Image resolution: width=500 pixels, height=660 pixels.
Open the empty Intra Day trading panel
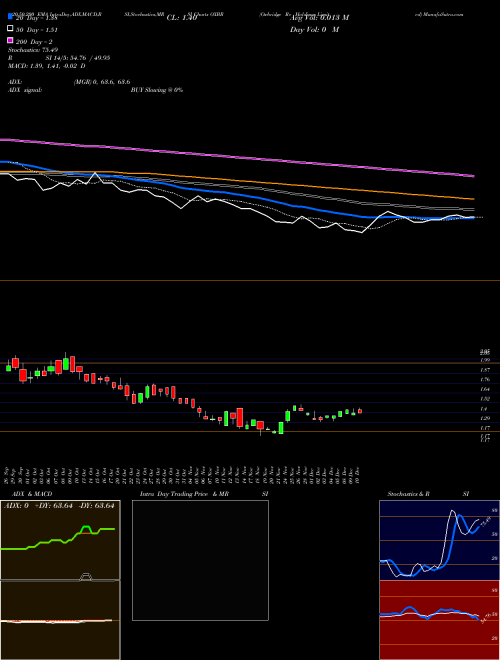click(x=200, y=560)
